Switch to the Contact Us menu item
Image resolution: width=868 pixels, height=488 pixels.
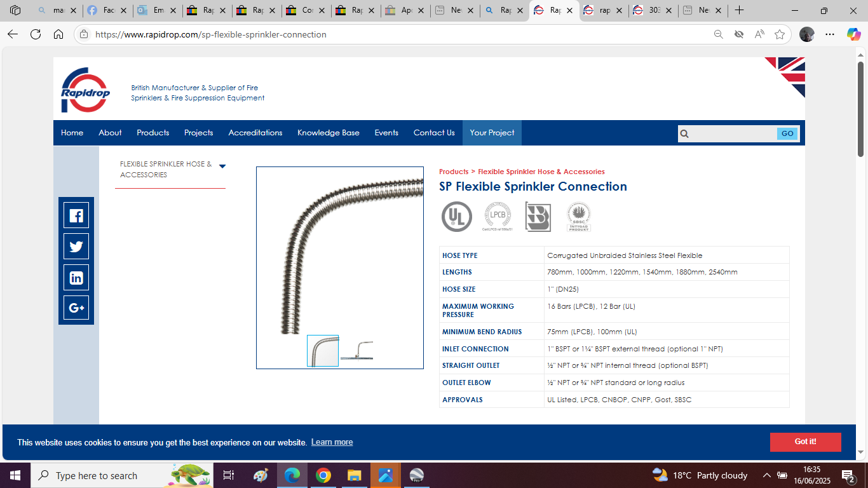(434, 133)
